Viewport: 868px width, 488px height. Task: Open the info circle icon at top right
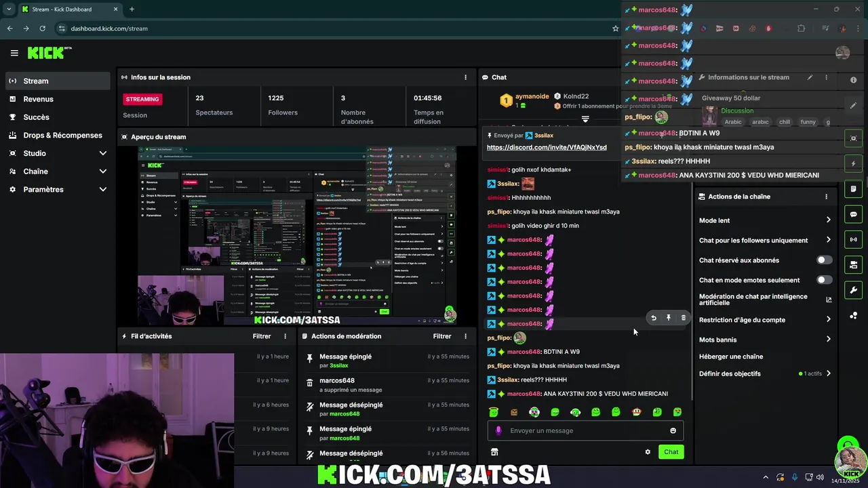pyautogui.click(x=853, y=80)
